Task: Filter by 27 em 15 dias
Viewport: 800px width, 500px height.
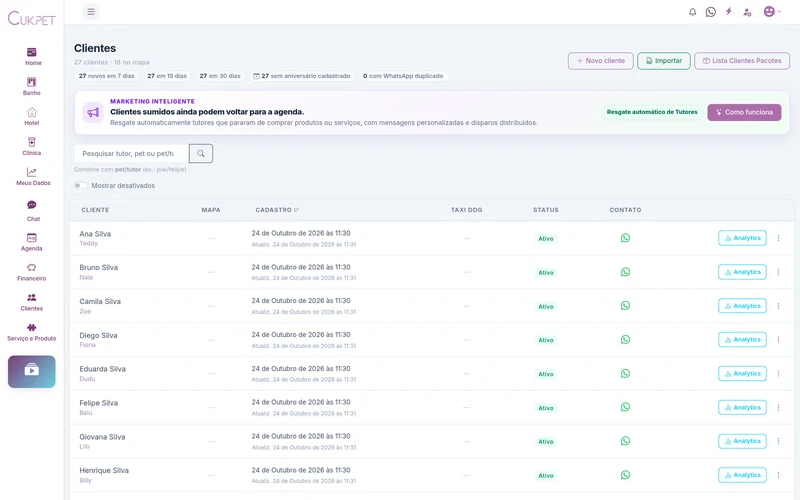Action: [x=167, y=76]
